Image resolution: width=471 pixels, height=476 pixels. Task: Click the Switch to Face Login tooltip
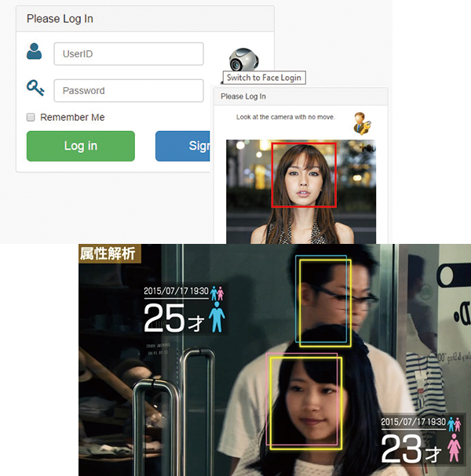(x=263, y=78)
